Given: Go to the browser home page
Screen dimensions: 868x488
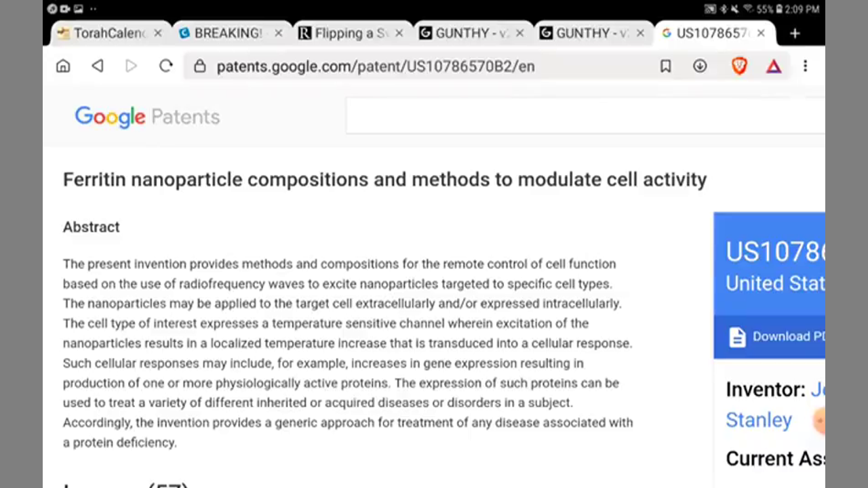Looking at the screenshot, I should (x=63, y=66).
